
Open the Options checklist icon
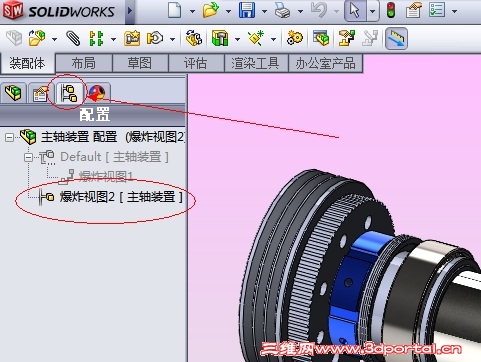[x=437, y=10]
